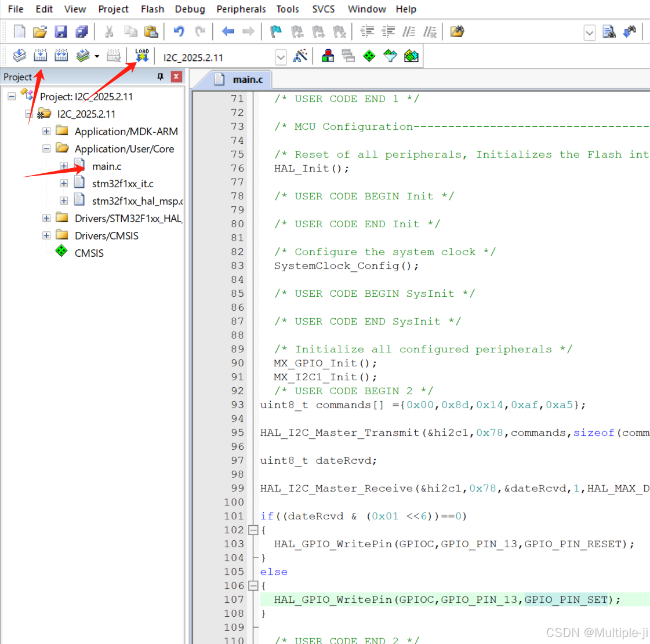Screen dimensions: 650x644
Task: Uncomment selection toolbar icon
Action: [430, 31]
